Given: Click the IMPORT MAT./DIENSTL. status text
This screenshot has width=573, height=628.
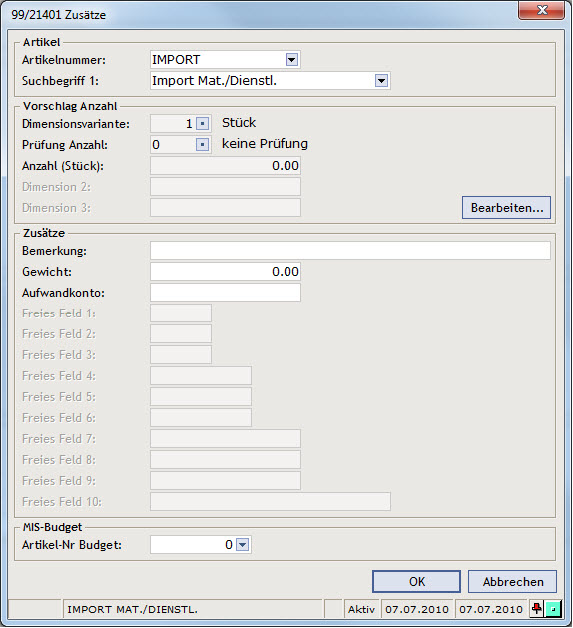Looking at the screenshot, I should 133,609.
